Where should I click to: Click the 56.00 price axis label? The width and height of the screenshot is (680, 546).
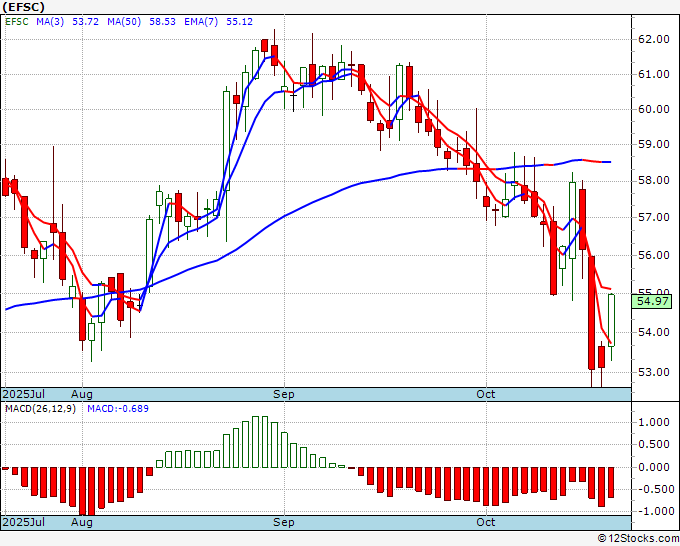654,255
